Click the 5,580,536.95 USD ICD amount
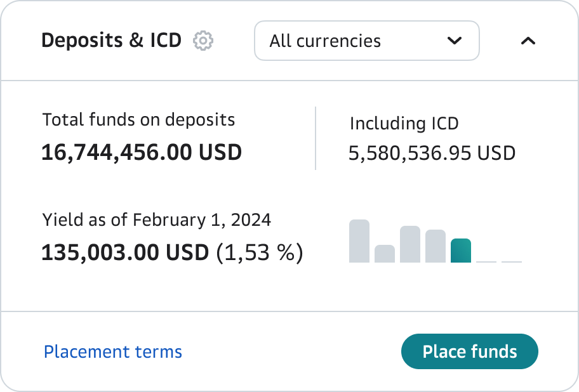 pyautogui.click(x=432, y=153)
